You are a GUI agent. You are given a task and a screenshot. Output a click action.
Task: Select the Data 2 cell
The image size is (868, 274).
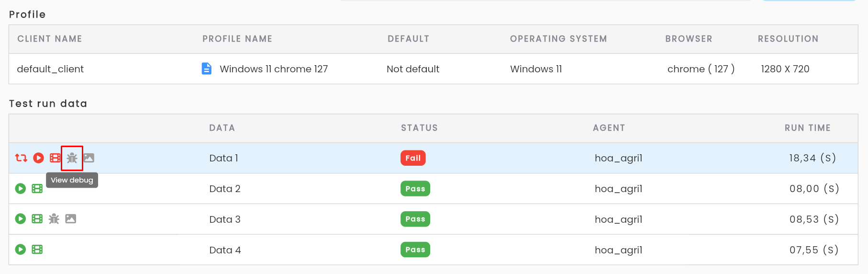click(225, 189)
